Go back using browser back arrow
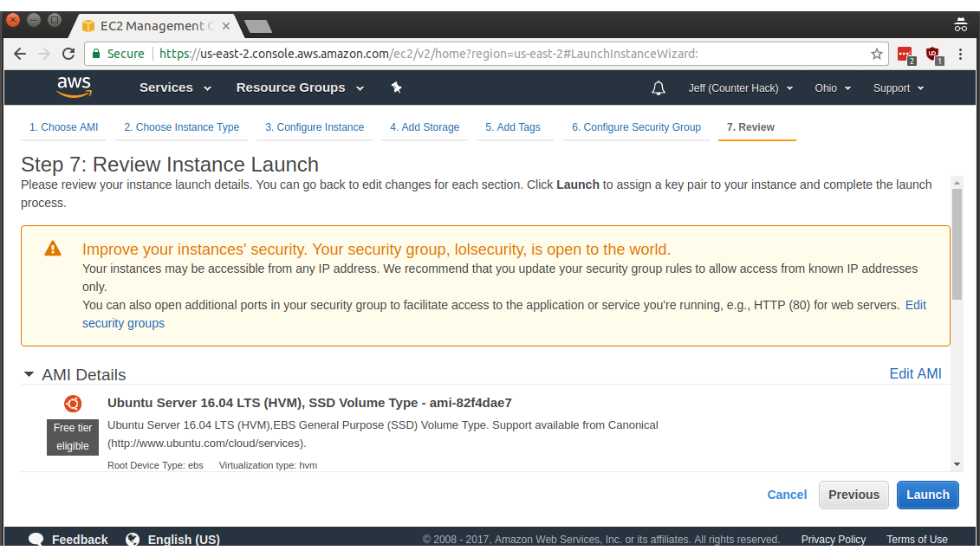This screenshot has width=980, height=557. (x=20, y=54)
